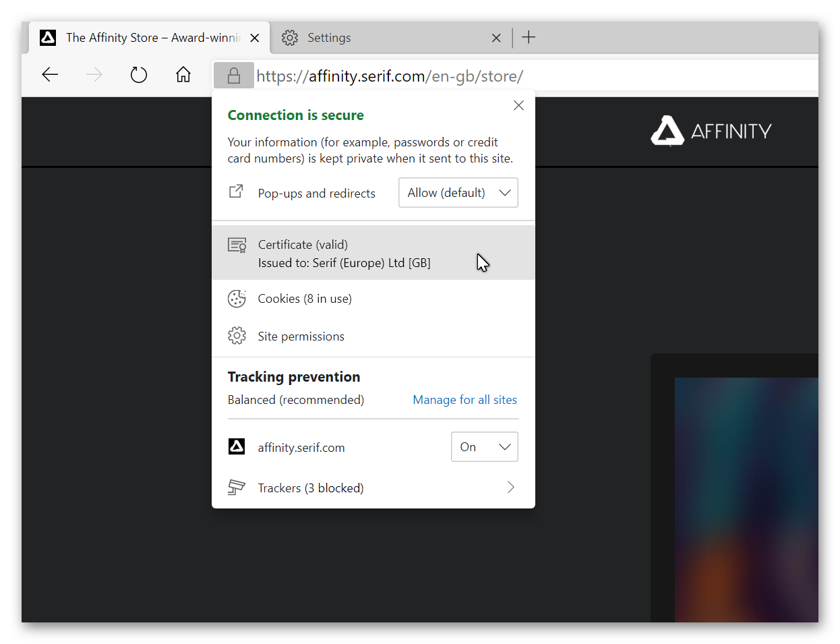This screenshot has width=840, height=644.
Task: Click the Settings tab gear icon
Action: (290, 38)
